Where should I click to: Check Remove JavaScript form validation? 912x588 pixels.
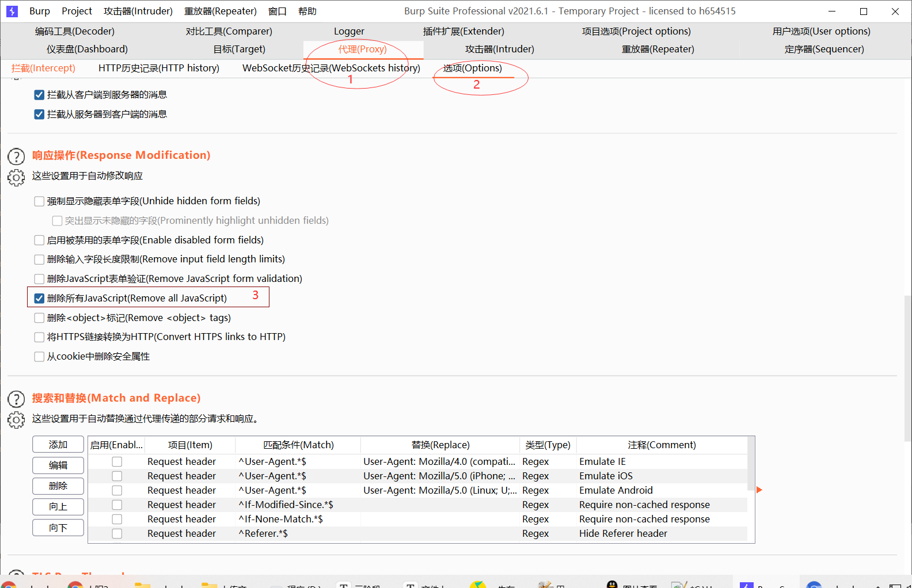point(39,279)
